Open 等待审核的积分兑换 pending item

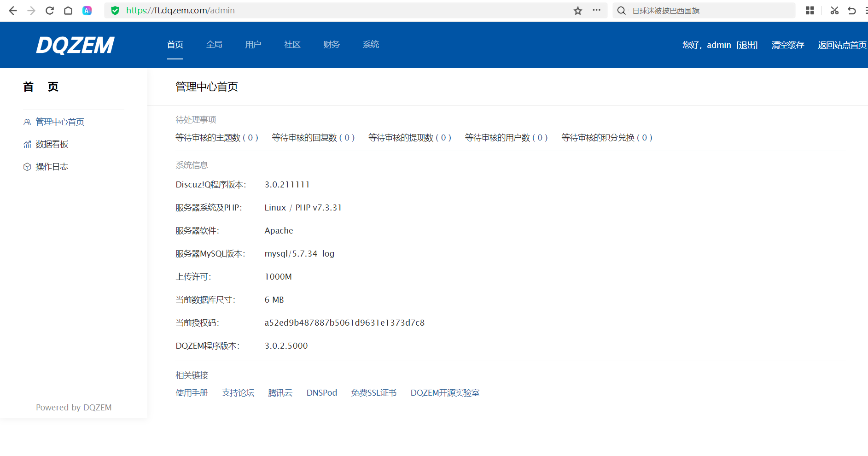(607, 138)
